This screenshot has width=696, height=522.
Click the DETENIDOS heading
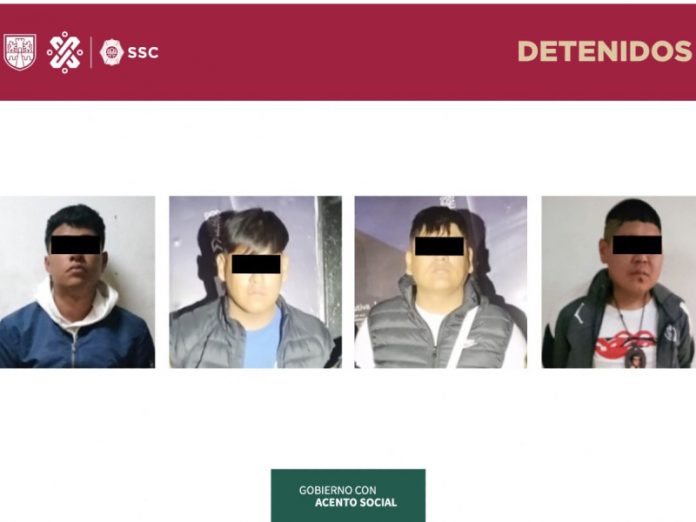(605, 51)
